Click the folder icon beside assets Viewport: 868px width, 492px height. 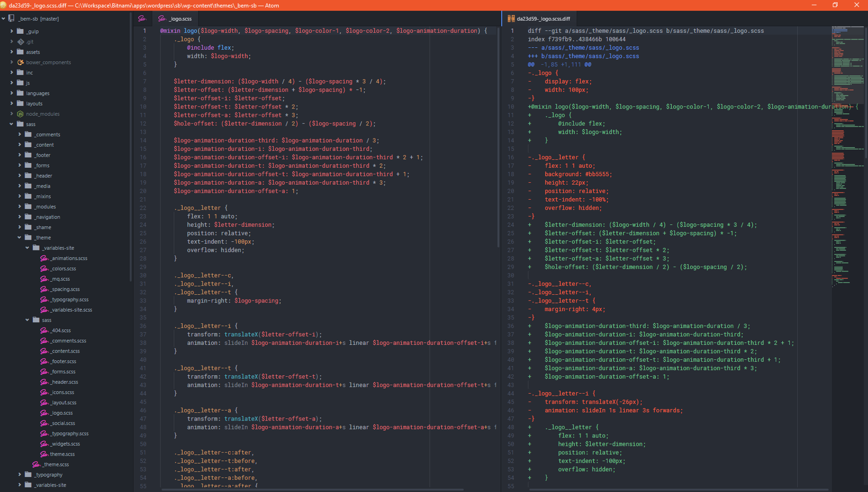point(20,52)
